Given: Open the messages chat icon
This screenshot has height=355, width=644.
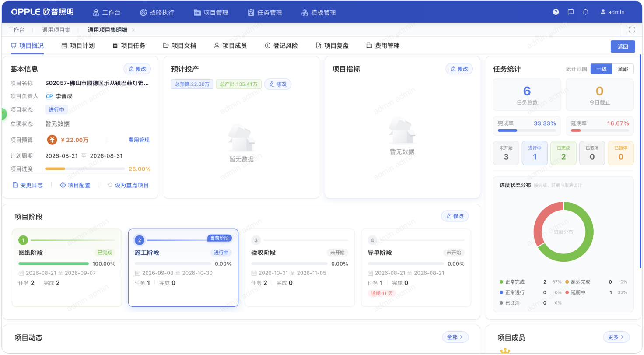Looking at the screenshot, I should [x=570, y=12].
